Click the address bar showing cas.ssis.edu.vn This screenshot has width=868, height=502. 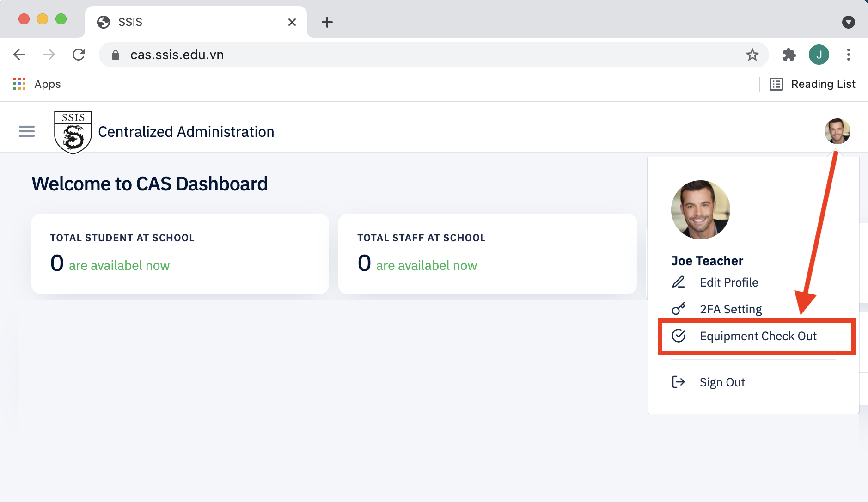pyautogui.click(x=416, y=55)
